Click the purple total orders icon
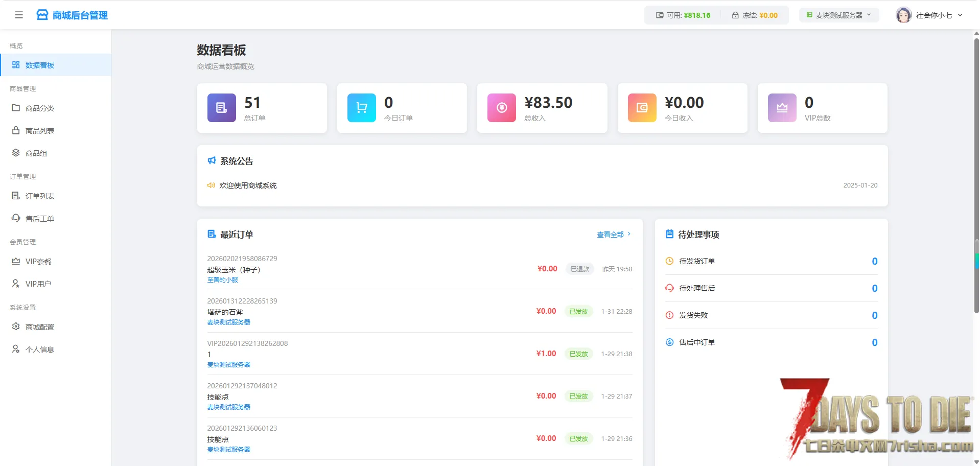 pyautogui.click(x=222, y=108)
